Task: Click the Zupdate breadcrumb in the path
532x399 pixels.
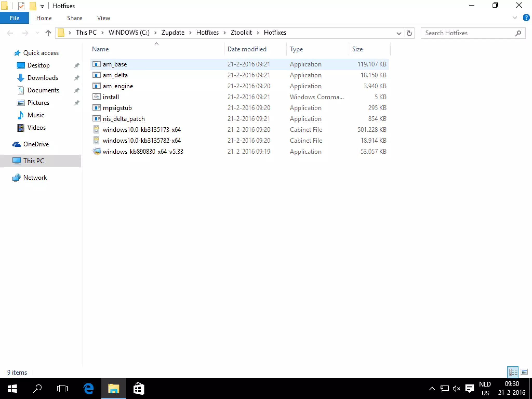Action: [x=173, y=32]
